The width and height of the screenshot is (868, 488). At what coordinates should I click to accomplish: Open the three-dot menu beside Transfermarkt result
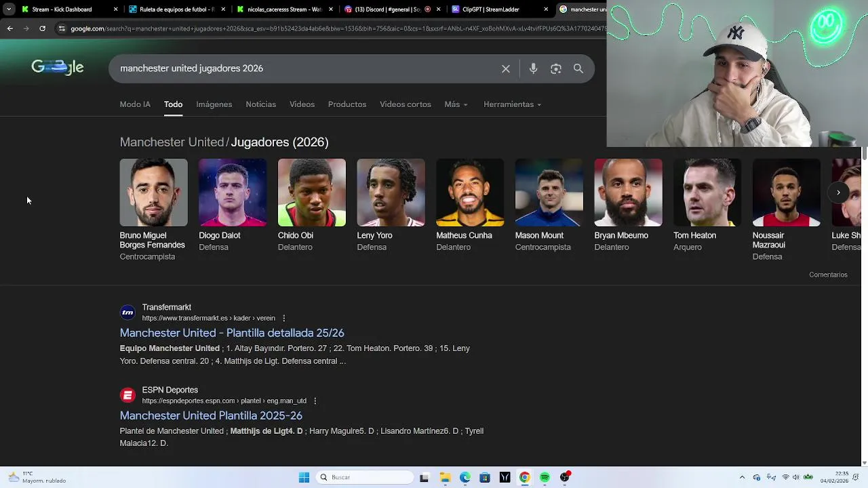[284, 318]
